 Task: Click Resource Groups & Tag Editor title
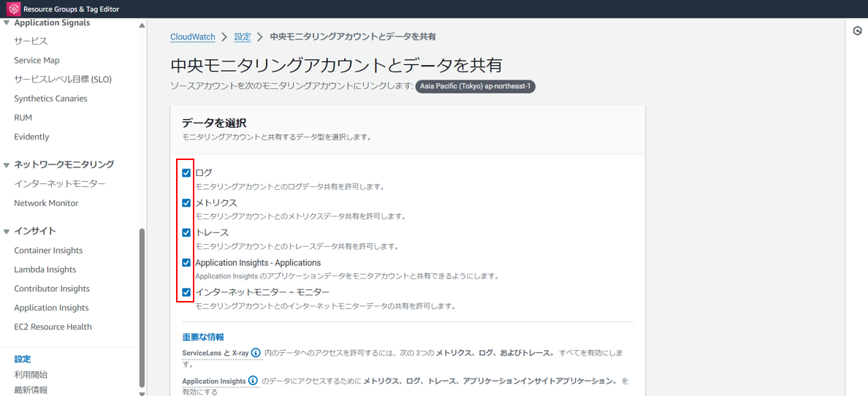(72, 9)
